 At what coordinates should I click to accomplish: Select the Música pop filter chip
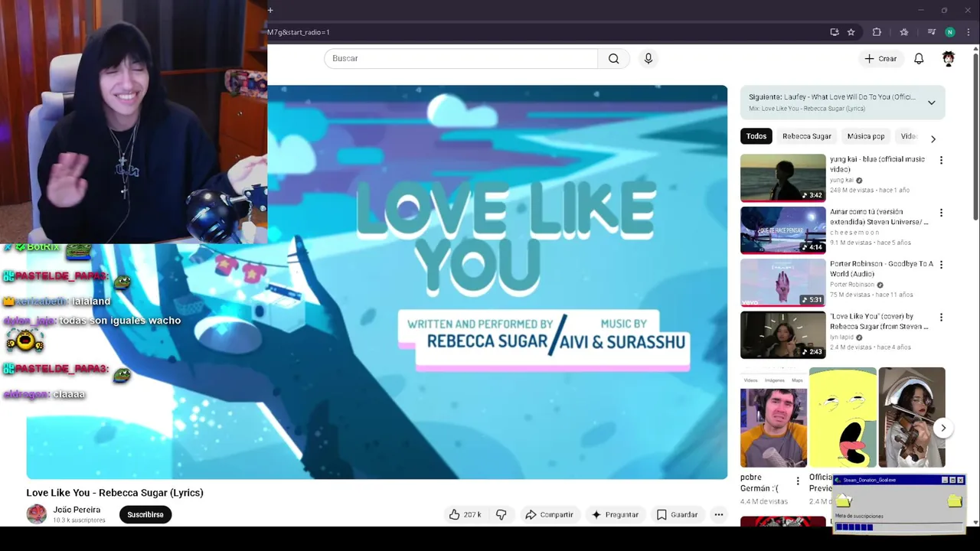(x=866, y=136)
